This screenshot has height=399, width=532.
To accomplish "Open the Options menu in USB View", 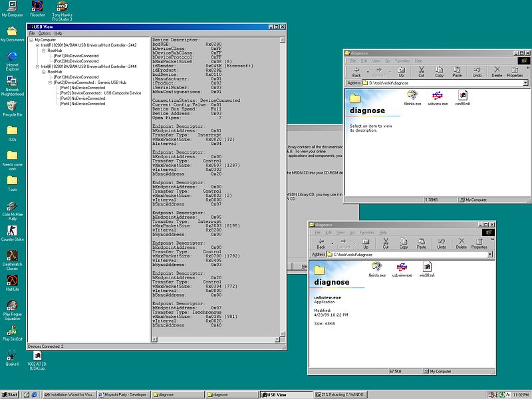I will coord(44,33).
